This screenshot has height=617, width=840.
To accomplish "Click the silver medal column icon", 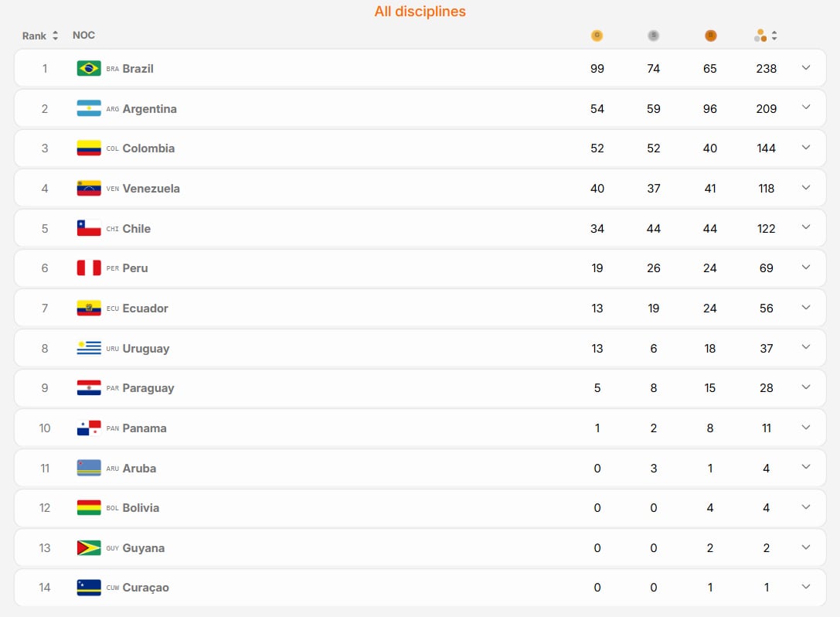I will pos(653,36).
